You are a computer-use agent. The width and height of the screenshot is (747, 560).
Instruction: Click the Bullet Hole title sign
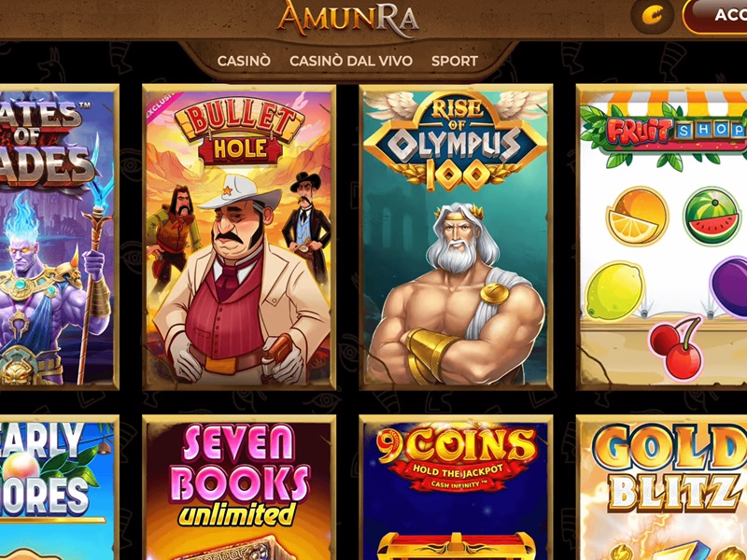(239, 134)
